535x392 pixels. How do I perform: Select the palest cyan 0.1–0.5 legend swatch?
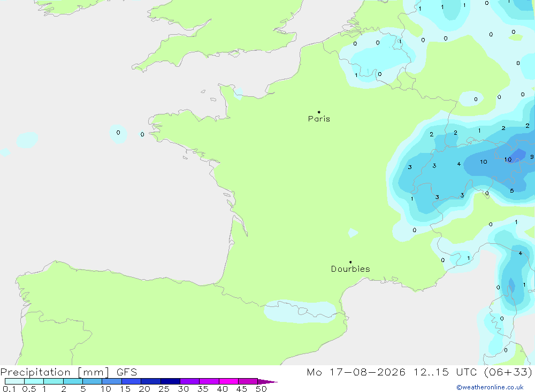(14, 381)
